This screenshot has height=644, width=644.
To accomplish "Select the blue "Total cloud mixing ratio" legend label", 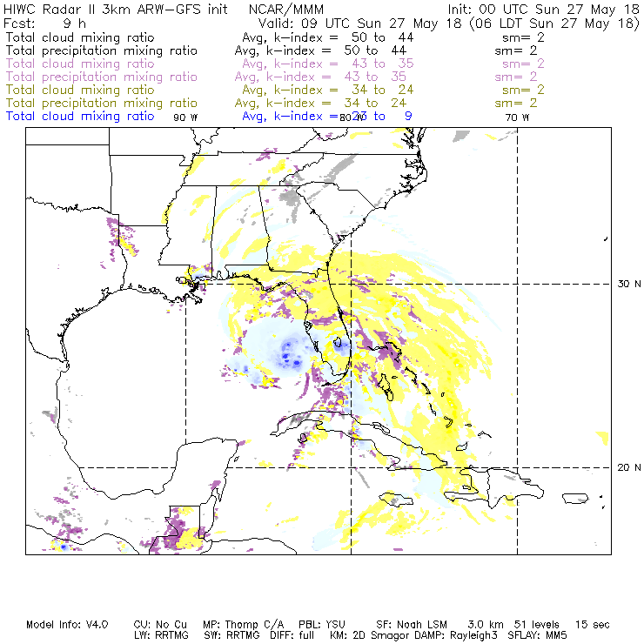I will coord(80,117).
